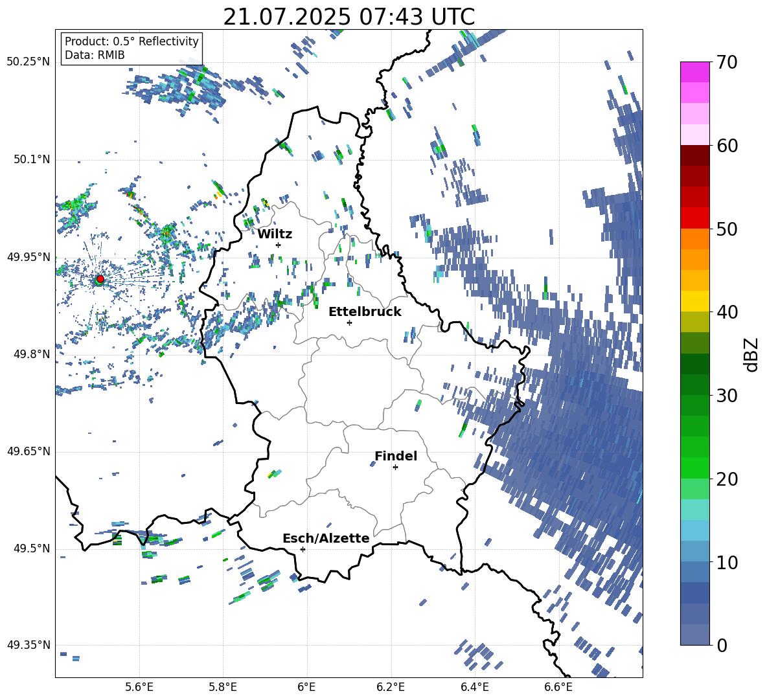
Task: Click the 49.65°N latitude label
Action: (x=29, y=451)
